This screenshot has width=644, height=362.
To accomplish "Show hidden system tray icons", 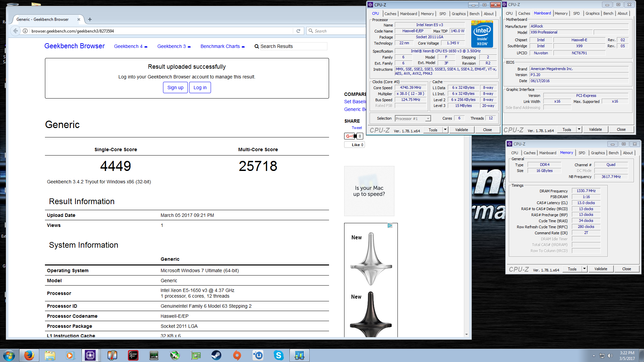I will [594, 356].
